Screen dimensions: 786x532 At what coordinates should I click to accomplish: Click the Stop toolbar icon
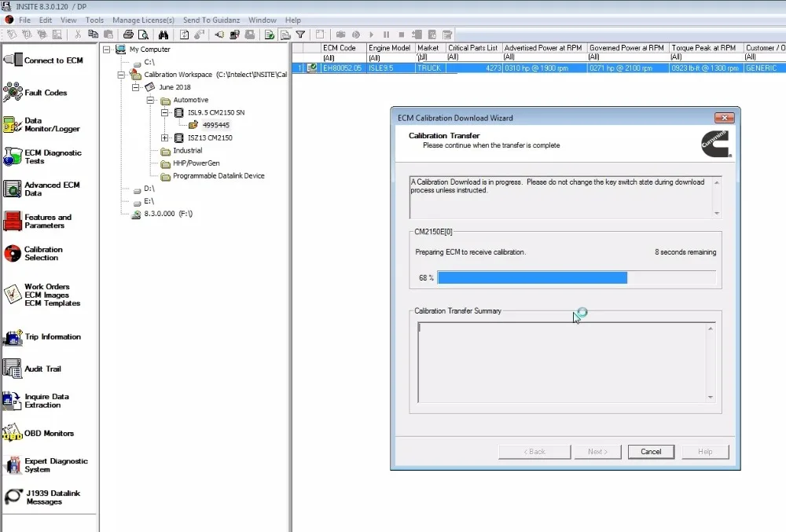[x=401, y=35]
